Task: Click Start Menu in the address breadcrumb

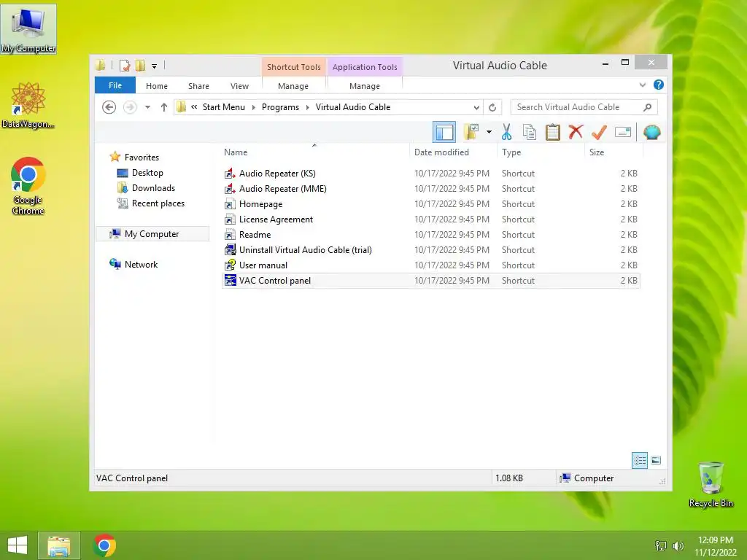Action: click(x=223, y=107)
